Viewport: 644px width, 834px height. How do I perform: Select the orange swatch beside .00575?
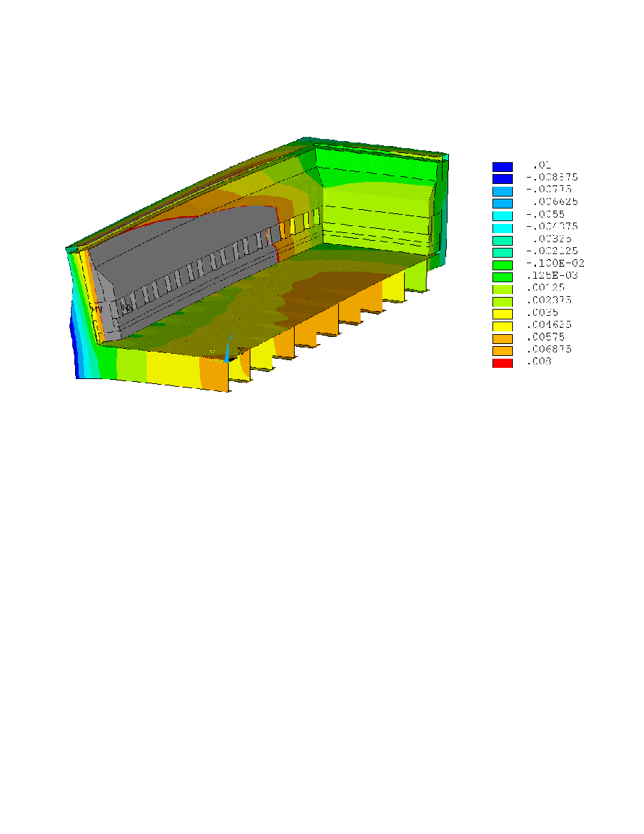(502, 339)
